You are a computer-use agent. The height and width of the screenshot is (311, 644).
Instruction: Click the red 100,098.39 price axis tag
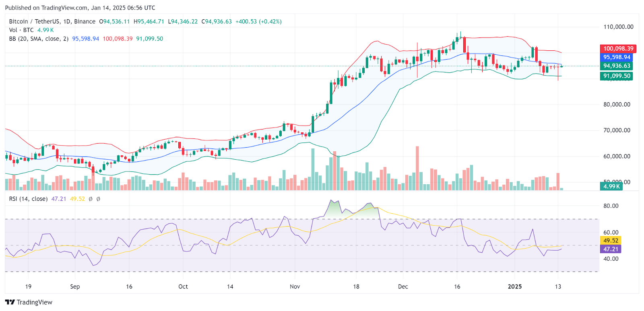click(x=618, y=49)
